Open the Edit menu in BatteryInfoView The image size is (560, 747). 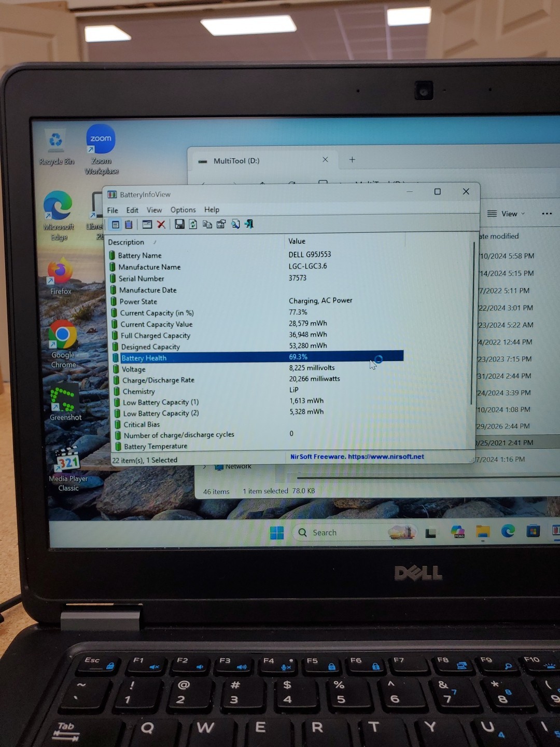132,210
